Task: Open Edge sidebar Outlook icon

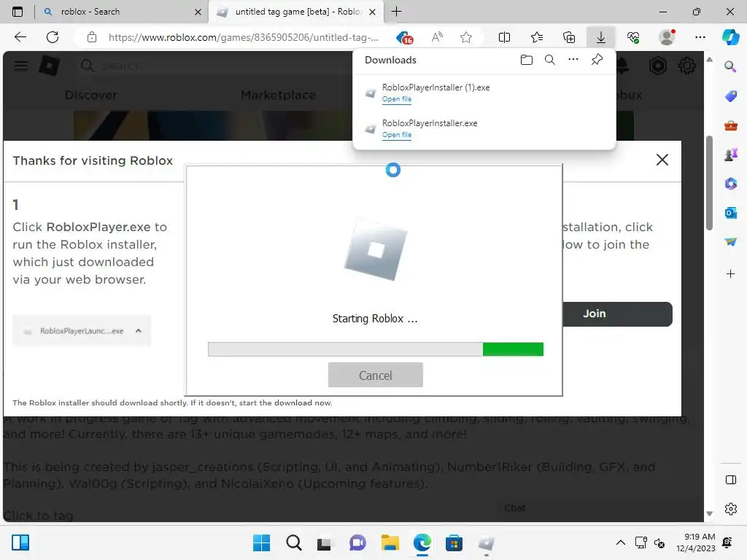Action: (x=730, y=213)
